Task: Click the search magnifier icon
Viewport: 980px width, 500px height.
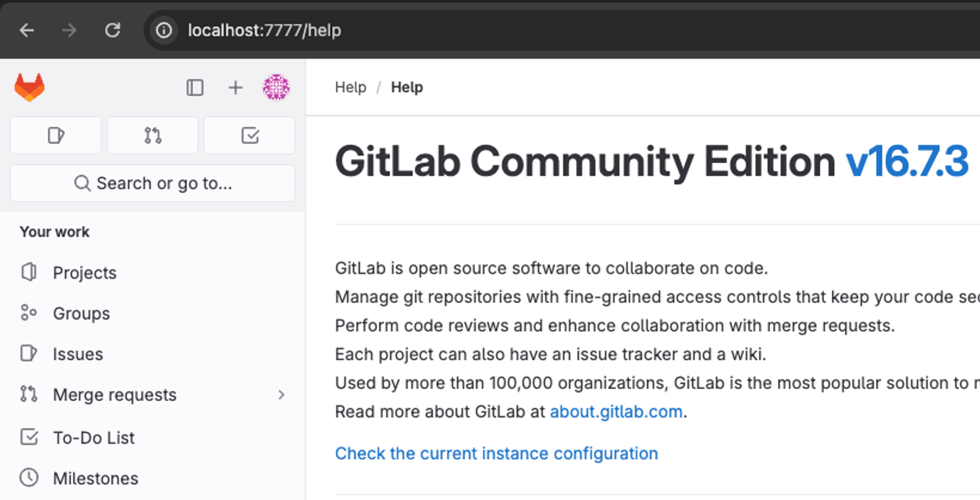Action: click(x=82, y=183)
